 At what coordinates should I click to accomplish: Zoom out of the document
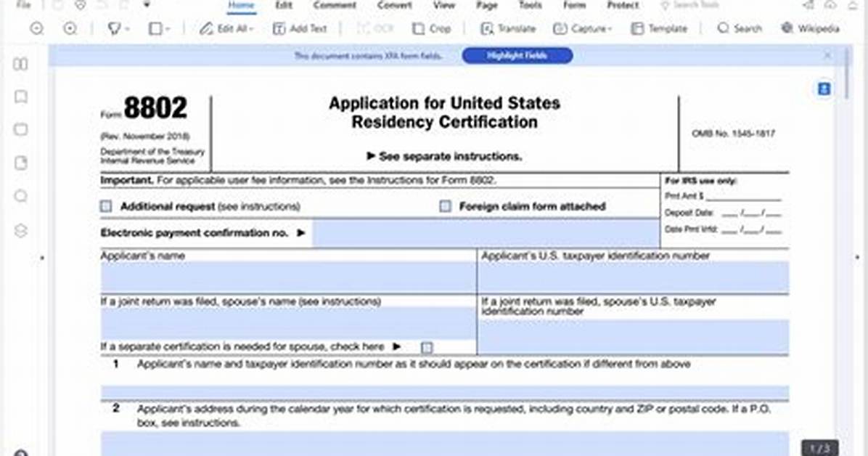point(36,28)
